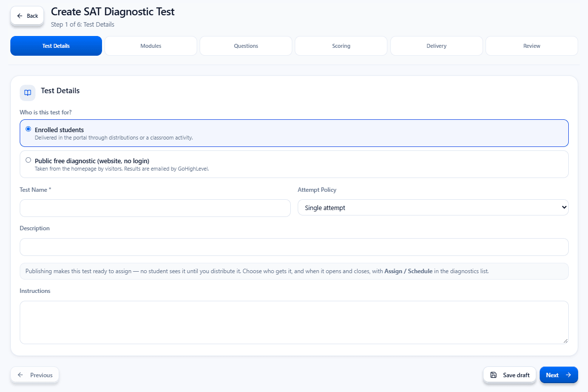This screenshot has height=392, width=588.
Task: Click the 'Who is this test for?' label
Action: pyautogui.click(x=46, y=112)
